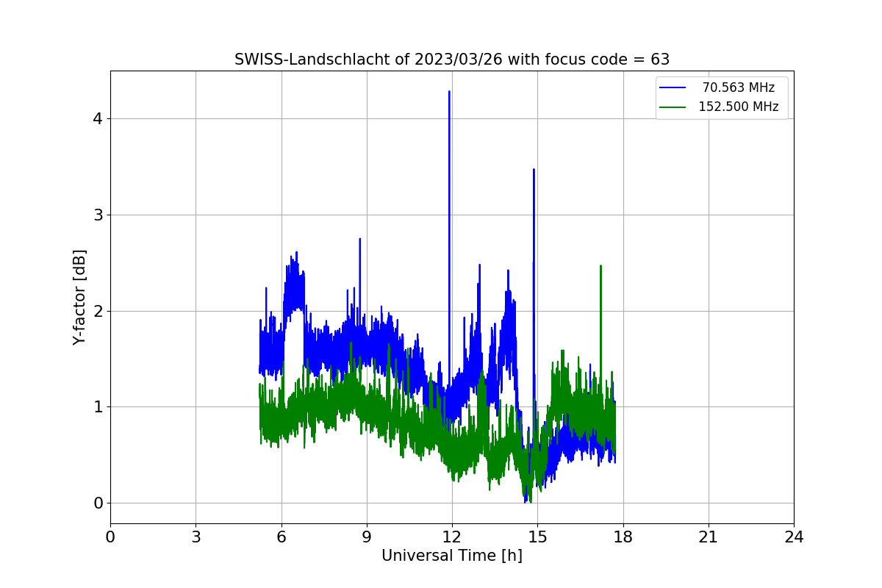The width and height of the screenshot is (882, 588).
Task: Click x-axis tick label 18
Action: click(623, 537)
